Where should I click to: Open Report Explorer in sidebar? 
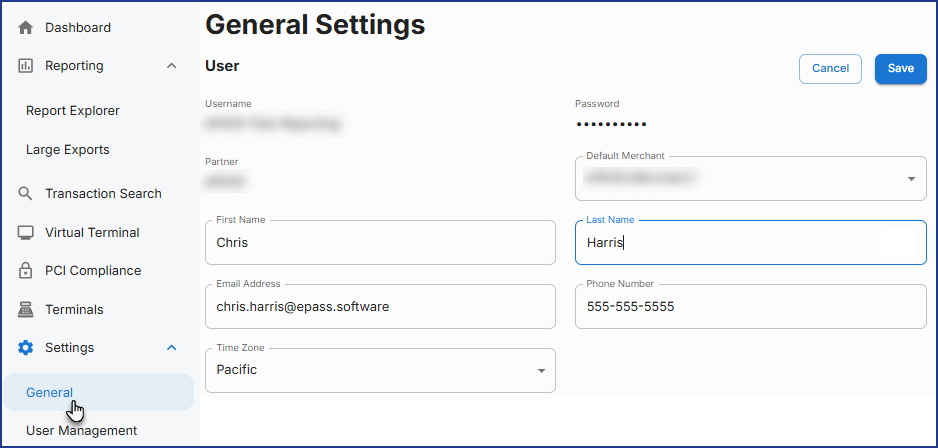click(x=73, y=111)
